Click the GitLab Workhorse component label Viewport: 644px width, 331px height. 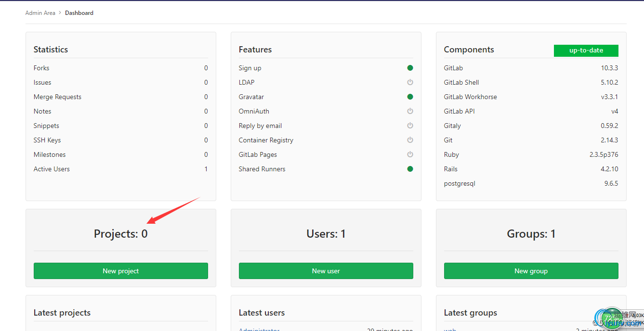pos(471,97)
